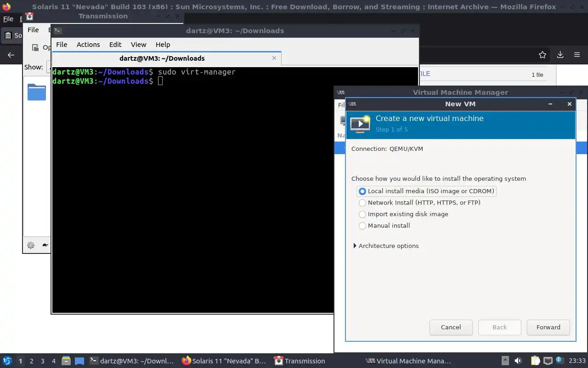Expand Architecture options
Screen dimensions: 588x368
click(386, 246)
